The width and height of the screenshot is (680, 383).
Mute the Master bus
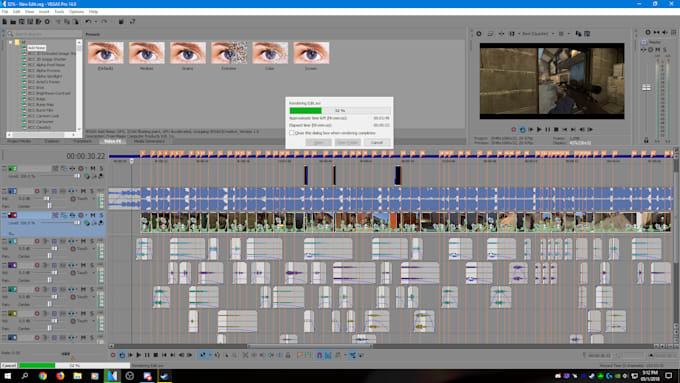(657, 50)
